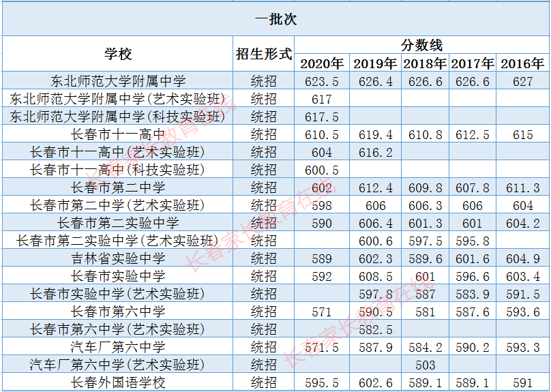Select the 623.5 score cell
This screenshot has width=551, height=392.
pyautogui.click(x=322, y=81)
